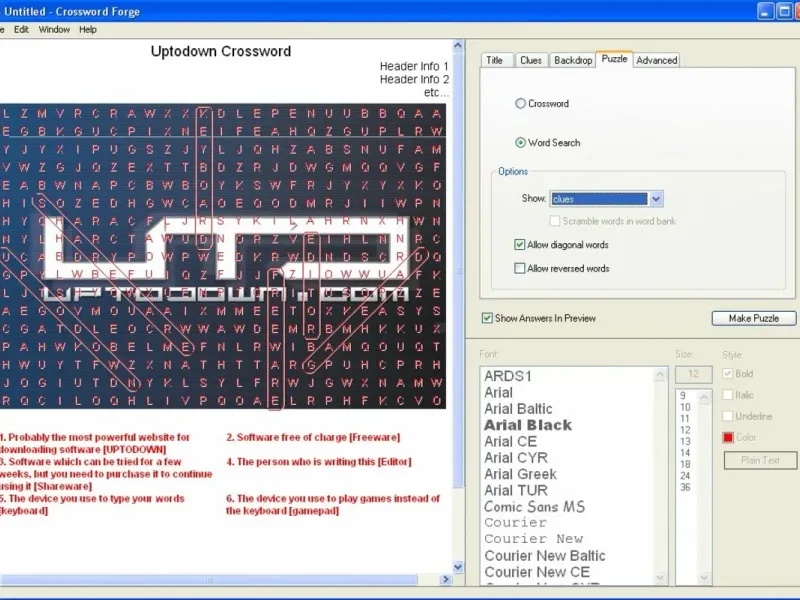Select Arial TUR font
800x600 pixels.
coord(516,490)
